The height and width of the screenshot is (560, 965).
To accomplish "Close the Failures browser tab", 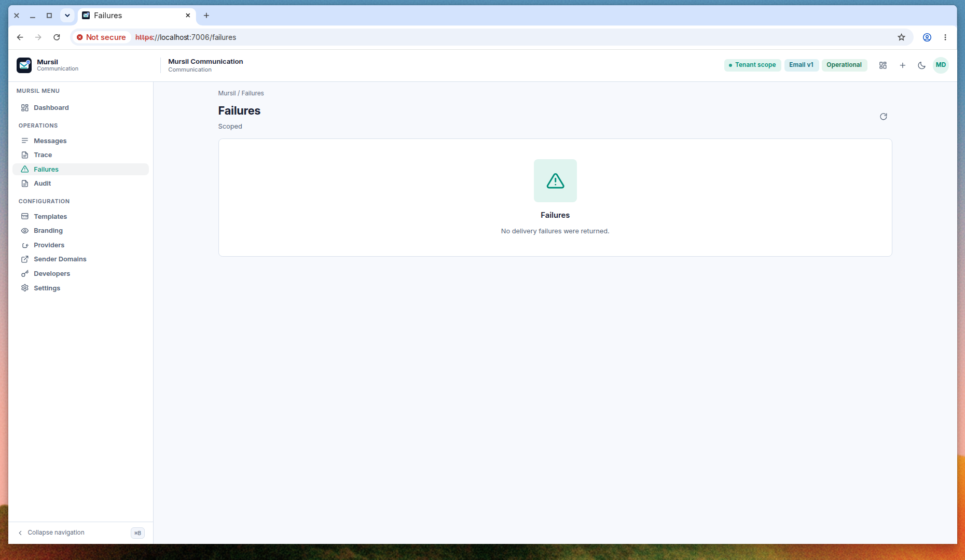I will point(188,16).
